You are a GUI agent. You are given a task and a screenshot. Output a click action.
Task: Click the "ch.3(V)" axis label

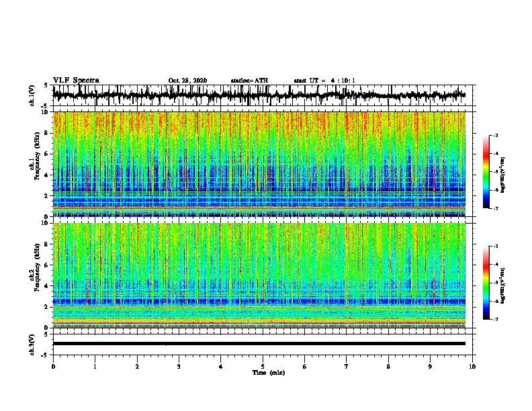click(32, 345)
